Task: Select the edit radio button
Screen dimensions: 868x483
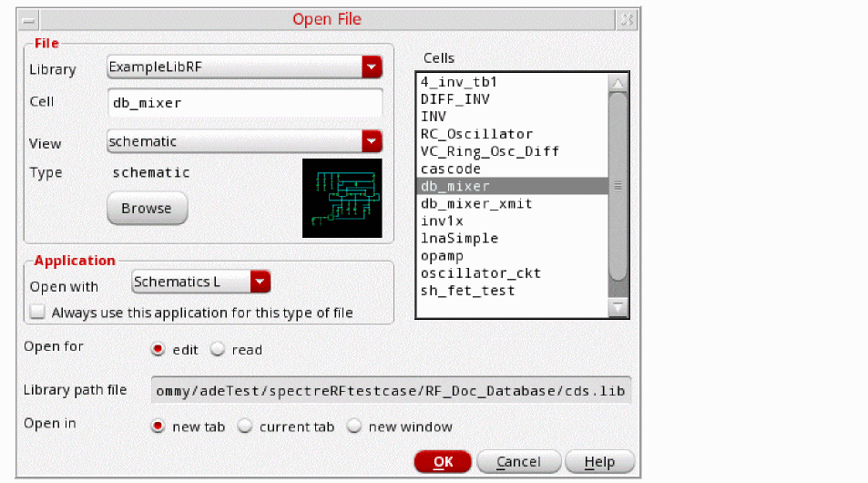Action: tap(158, 350)
